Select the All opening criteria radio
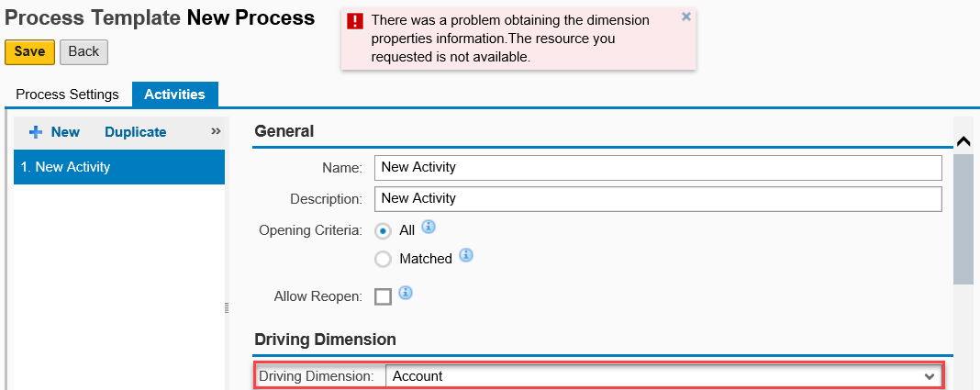The image size is (980, 390). [x=383, y=230]
